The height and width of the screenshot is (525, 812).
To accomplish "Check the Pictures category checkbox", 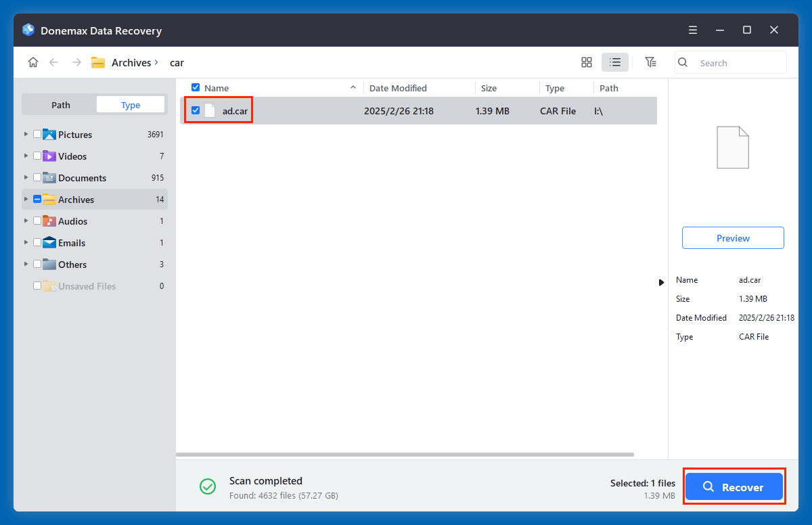I will tap(37, 134).
